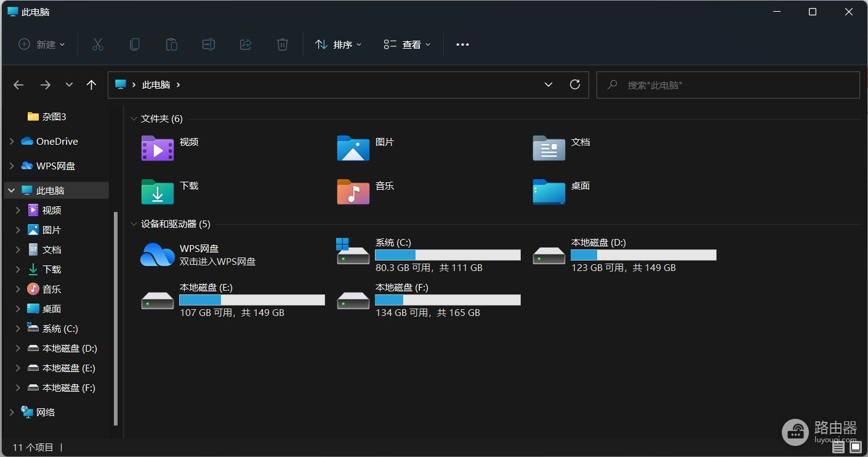The height and width of the screenshot is (457, 868).
Task: Collapse the 文件夹 (6) group
Action: (x=134, y=119)
